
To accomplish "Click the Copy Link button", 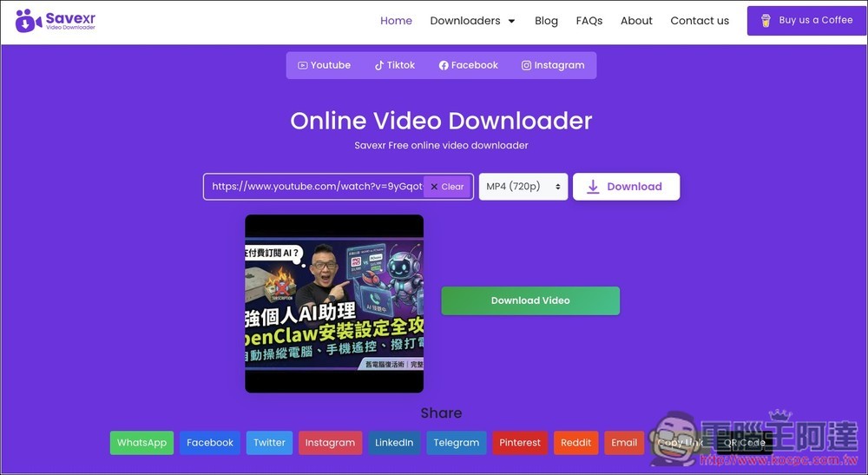I will click(x=681, y=443).
